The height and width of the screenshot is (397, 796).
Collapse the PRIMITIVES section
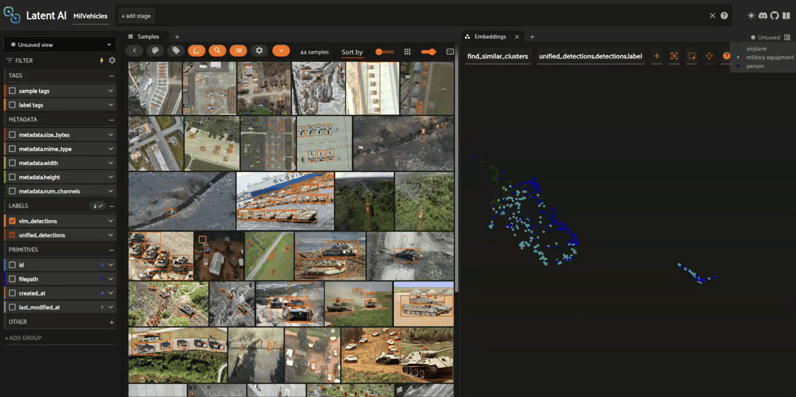click(x=111, y=250)
